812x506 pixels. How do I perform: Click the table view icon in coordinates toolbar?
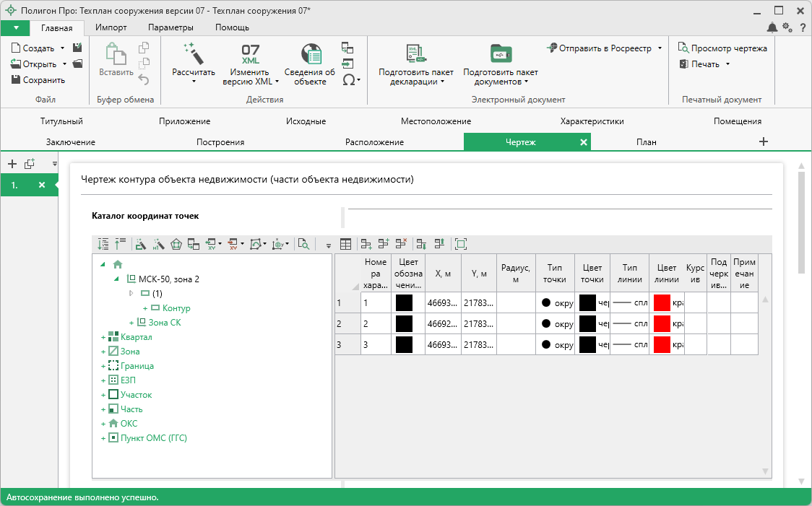346,245
